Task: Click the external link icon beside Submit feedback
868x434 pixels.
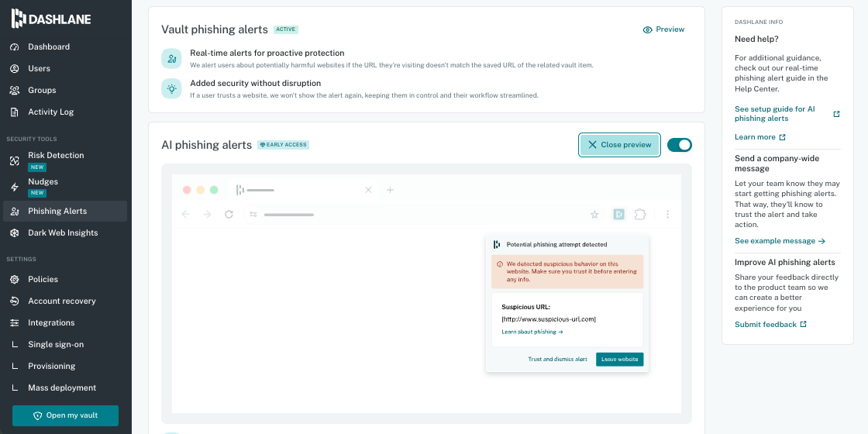Action: point(803,325)
